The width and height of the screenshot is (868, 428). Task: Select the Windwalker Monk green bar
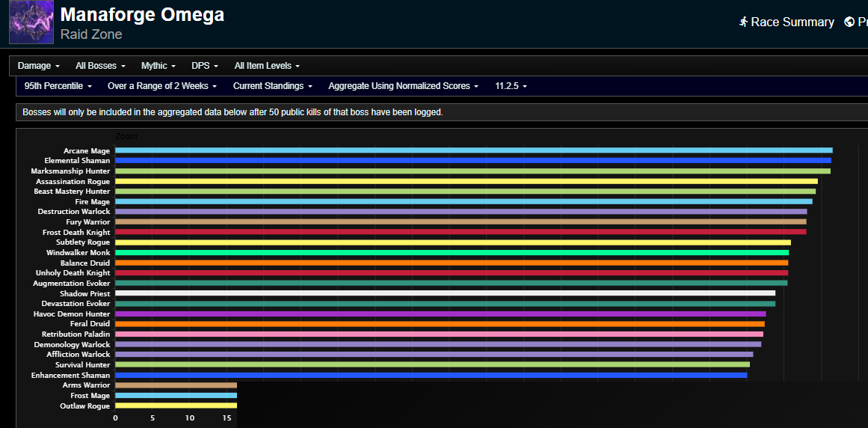pyautogui.click(x=452, y=252)
